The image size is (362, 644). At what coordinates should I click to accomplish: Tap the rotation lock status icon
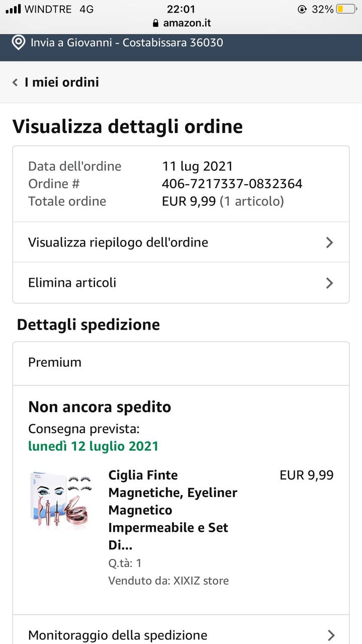302,9
